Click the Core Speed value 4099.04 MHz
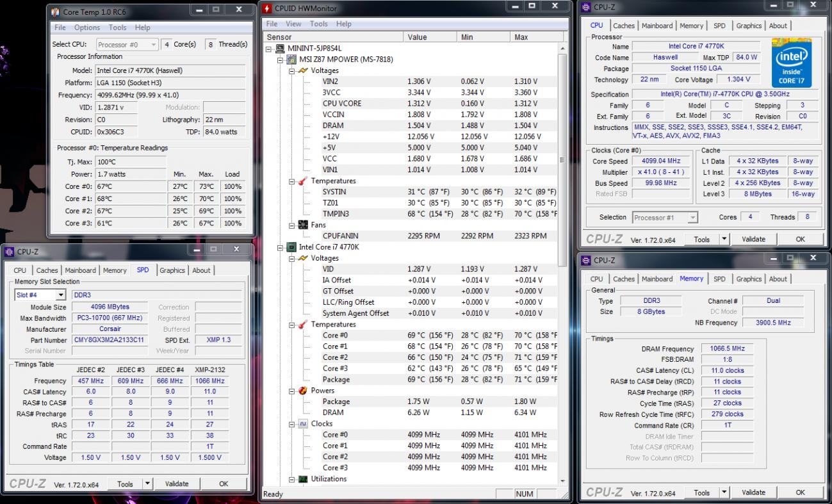Viewport: 832px width, 504px height. click(660, 161)
